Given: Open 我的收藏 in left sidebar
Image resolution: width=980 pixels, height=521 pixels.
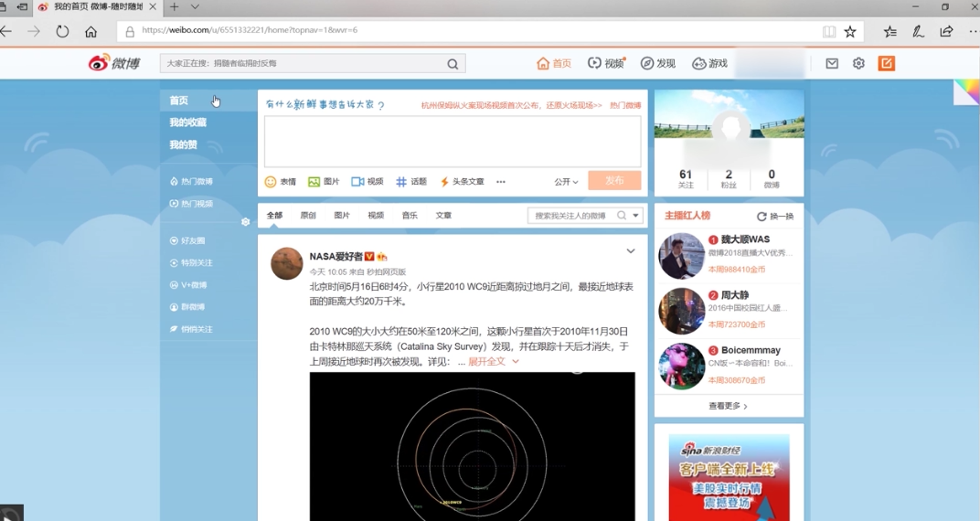Looking at the screenshot, I should coord(187,122).
